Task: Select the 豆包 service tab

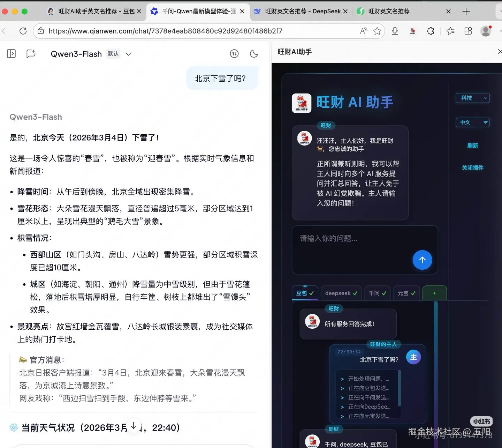Action: point(305,293)
